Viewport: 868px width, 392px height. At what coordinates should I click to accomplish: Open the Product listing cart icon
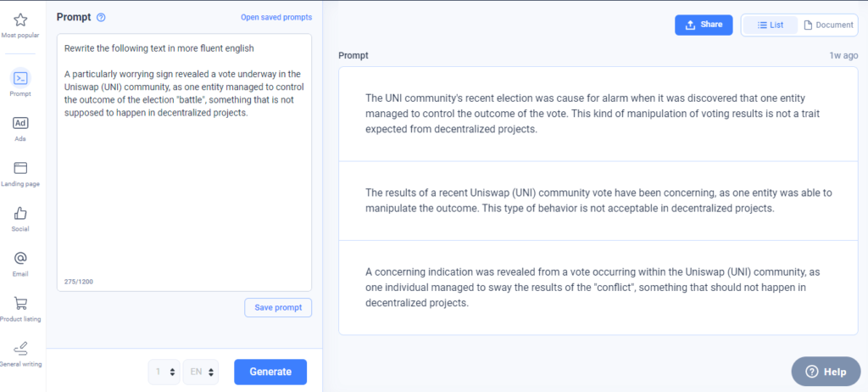coord(20,303)
